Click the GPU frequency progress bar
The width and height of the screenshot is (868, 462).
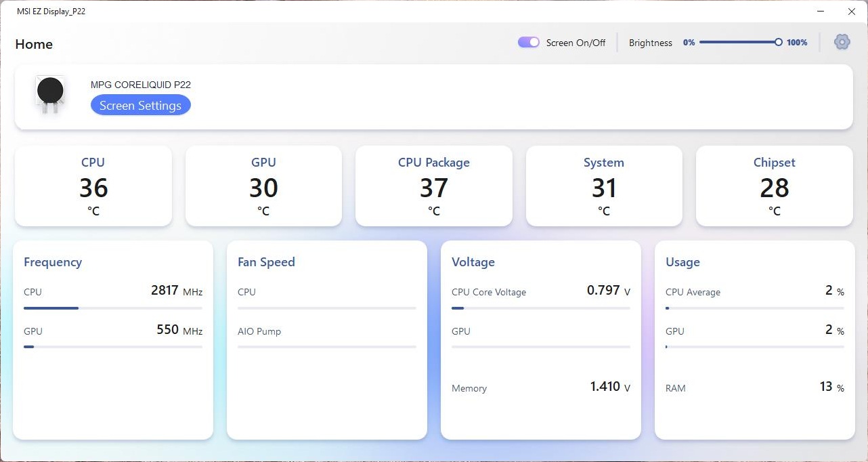tap(113, 347)
